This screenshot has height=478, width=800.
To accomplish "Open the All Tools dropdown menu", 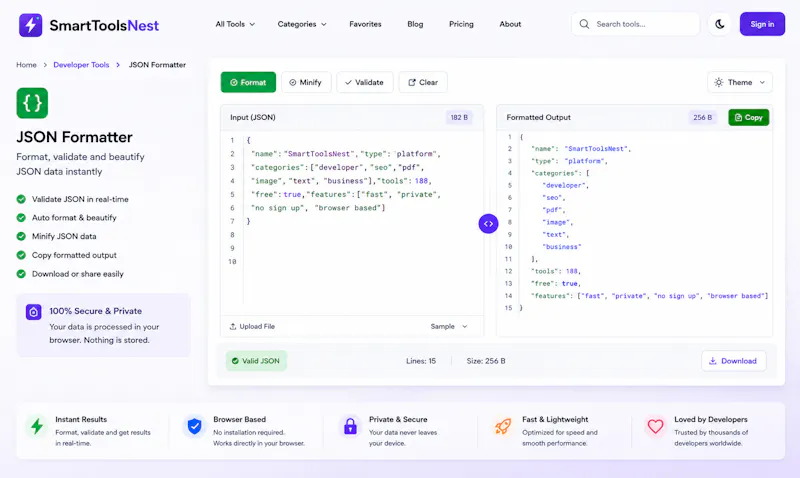I will [235, 24].
